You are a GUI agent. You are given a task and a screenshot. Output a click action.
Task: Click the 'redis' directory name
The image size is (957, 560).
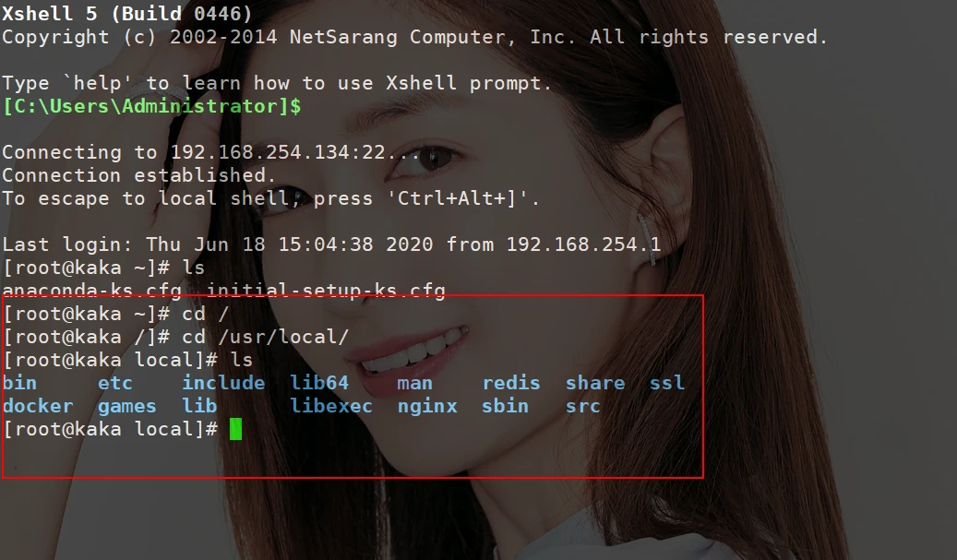point(511,383)
